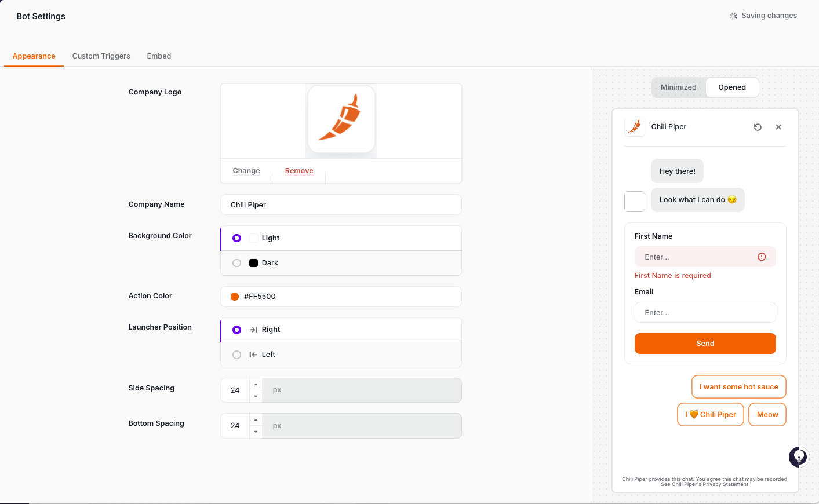Image resolution: width=819 pixels, height=504 pixels.
Task: Decrease Side Spacing with down arrow
Action: point(256,396)
